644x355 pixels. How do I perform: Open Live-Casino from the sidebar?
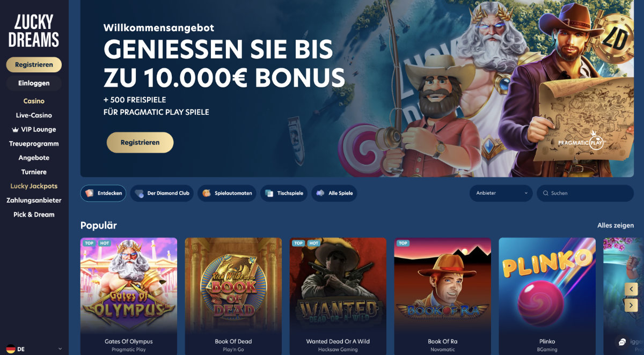click(34, 115)
